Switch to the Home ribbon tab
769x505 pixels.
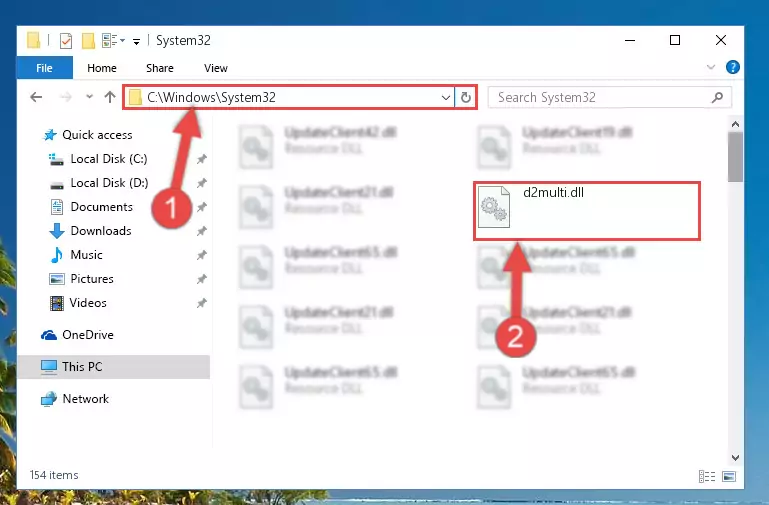click(x=102, y=68)
